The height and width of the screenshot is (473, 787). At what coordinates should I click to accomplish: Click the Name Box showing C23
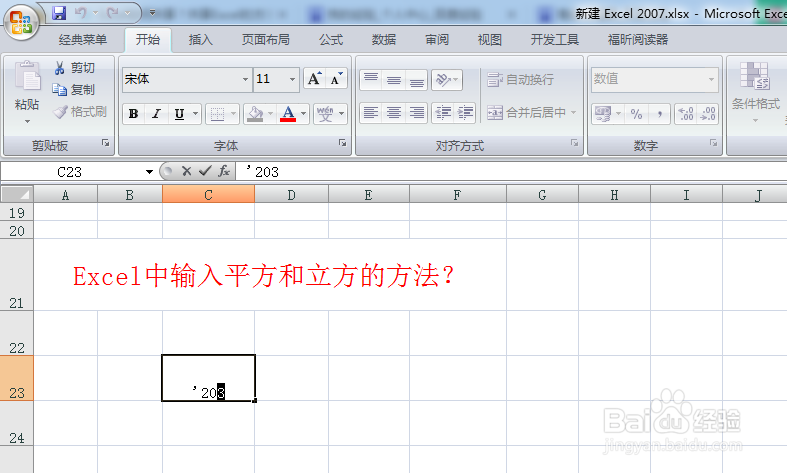click(x=70, y=172)
